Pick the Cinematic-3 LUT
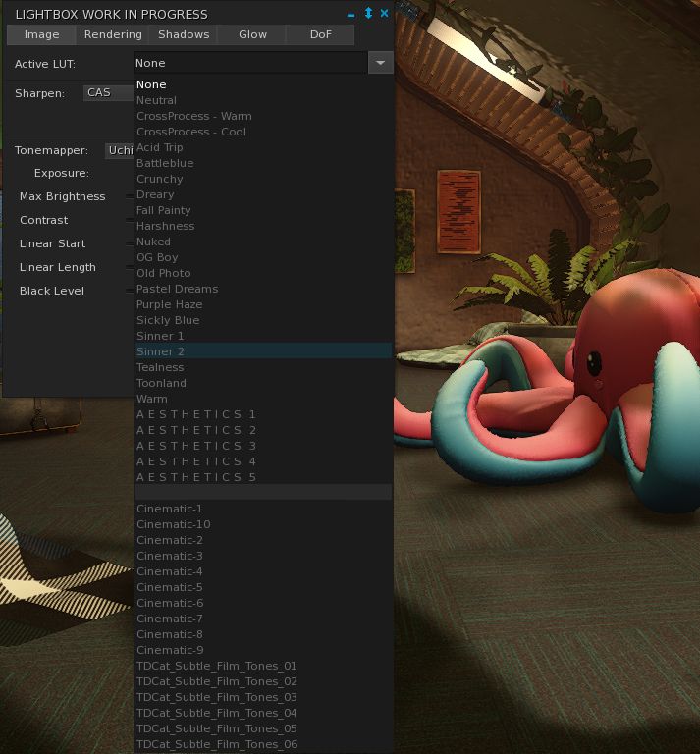 pyautogui.click(x=263, y=556)
